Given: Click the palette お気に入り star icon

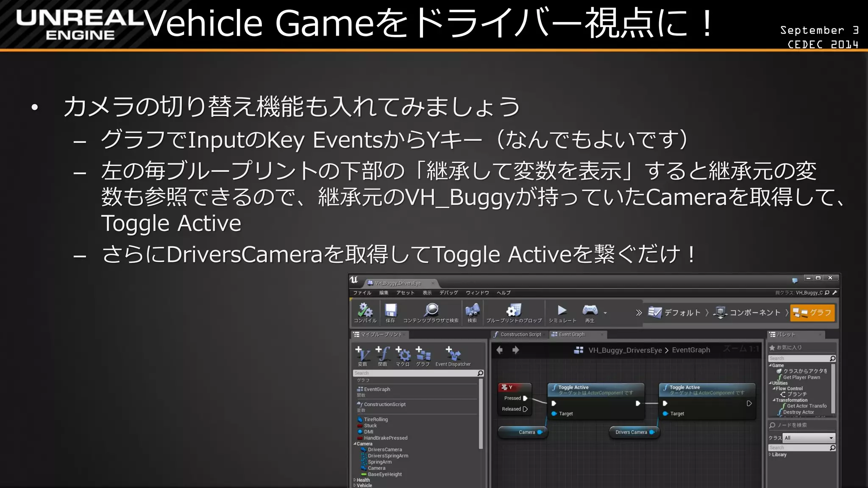Looking at the screenshot, I should pos(772,348).
